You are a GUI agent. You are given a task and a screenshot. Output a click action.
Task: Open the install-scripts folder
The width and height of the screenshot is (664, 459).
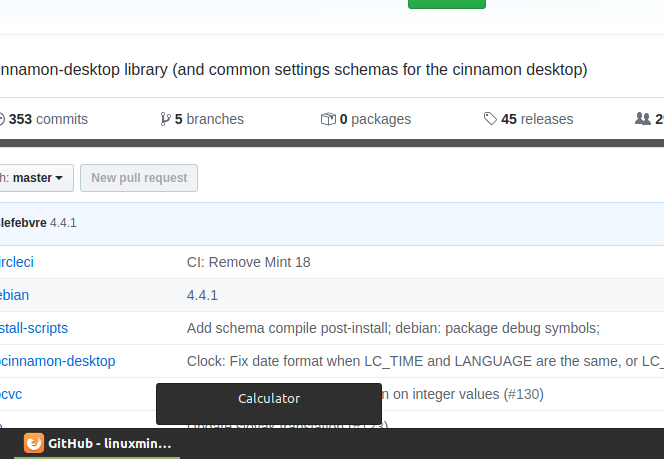(x=34, y=328)
